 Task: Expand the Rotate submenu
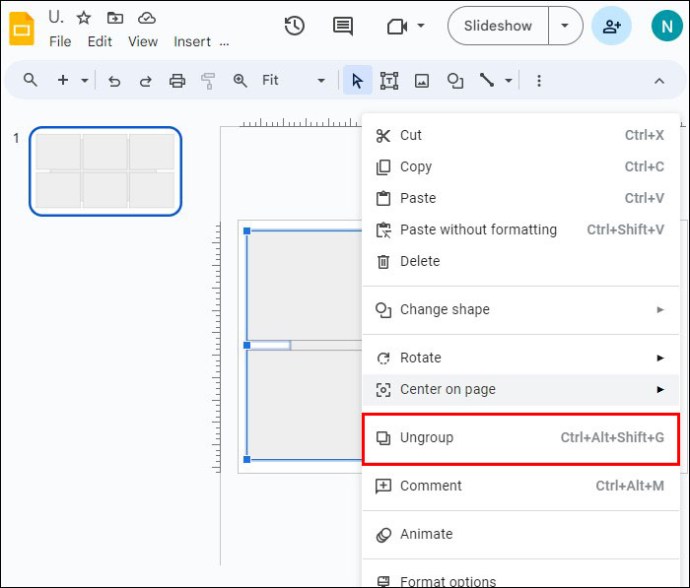[521, 358]
